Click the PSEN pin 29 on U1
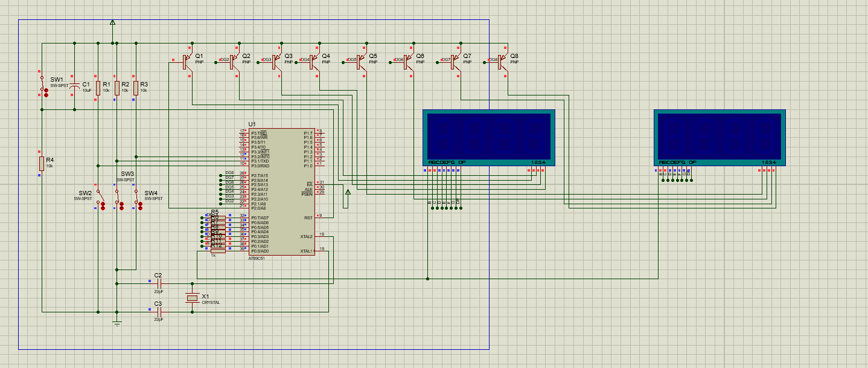Viewport: 868px width, 368px height. pyautogui.click(x=320, y=194)
